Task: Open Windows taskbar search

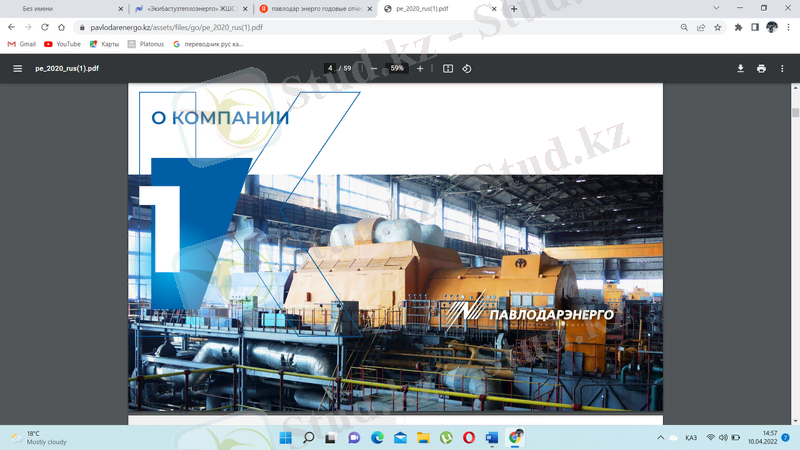Action: [309, 438]
